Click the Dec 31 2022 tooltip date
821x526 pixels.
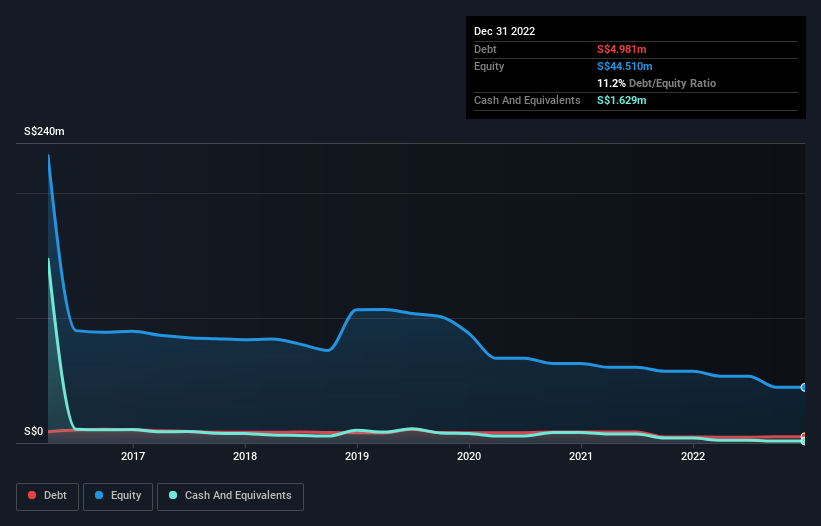click(x=504, y=31)
